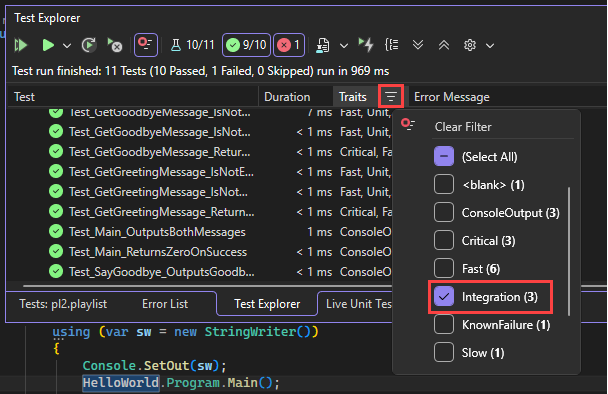This screenshot has width=608, height=394.
Task: Open dropdown arrow next to settings gear
Action: pyautogui.click(x=490, y=46)
